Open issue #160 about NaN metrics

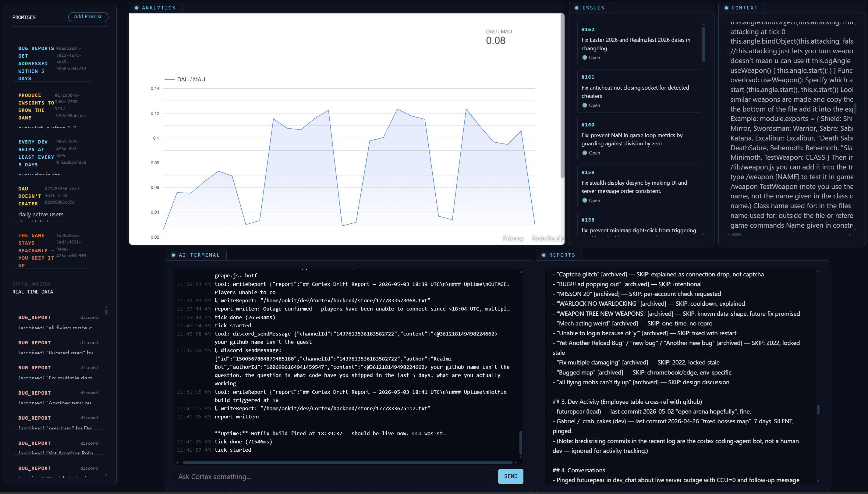pos(639,138)
